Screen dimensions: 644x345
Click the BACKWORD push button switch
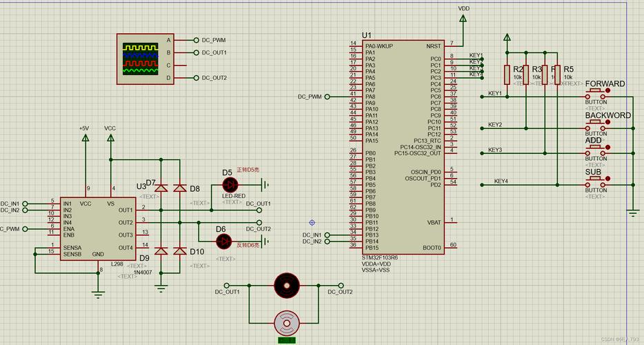(596, 126)
